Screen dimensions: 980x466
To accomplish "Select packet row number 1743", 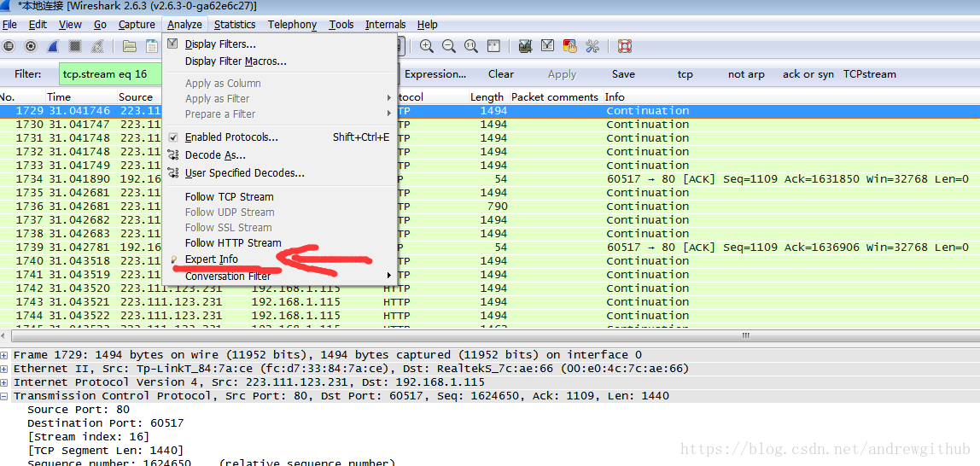I will coord(490,302).
